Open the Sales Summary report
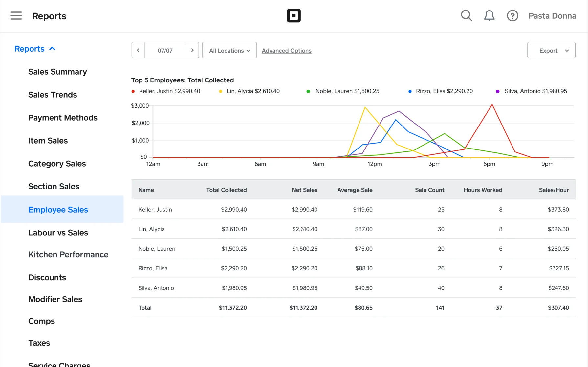The height and width of the screenshot is (367, 588). click(57, 72)
